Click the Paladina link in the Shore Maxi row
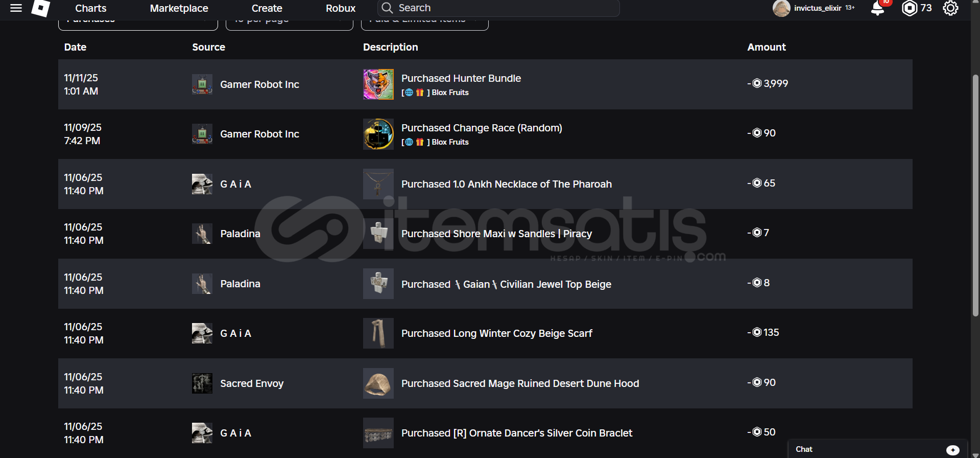 click(x=240, y=234)
